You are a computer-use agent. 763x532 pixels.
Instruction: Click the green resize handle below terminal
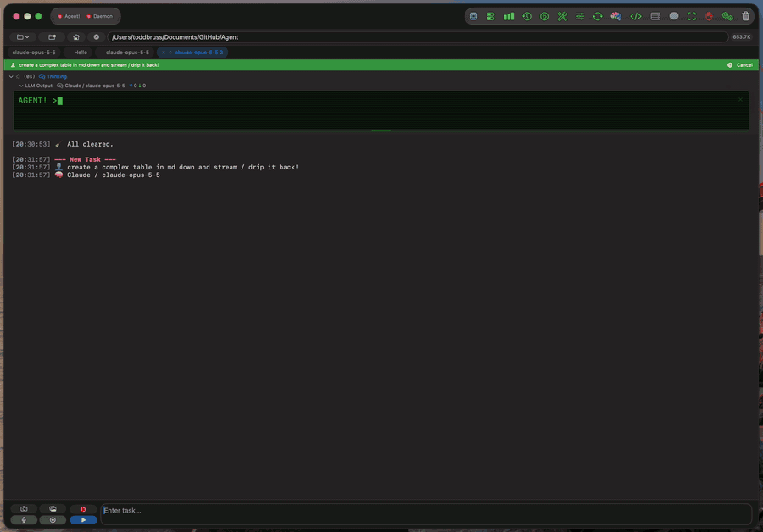(x=381, y=130)
